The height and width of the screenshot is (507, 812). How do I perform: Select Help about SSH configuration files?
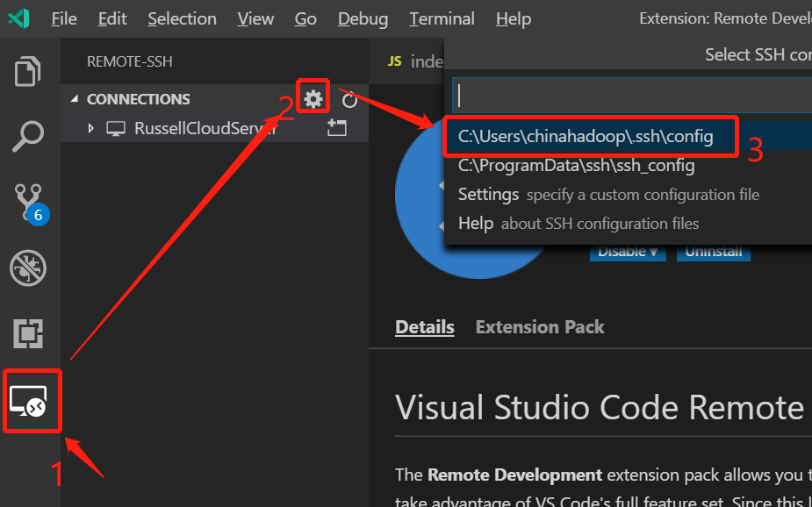click(628, 224)
